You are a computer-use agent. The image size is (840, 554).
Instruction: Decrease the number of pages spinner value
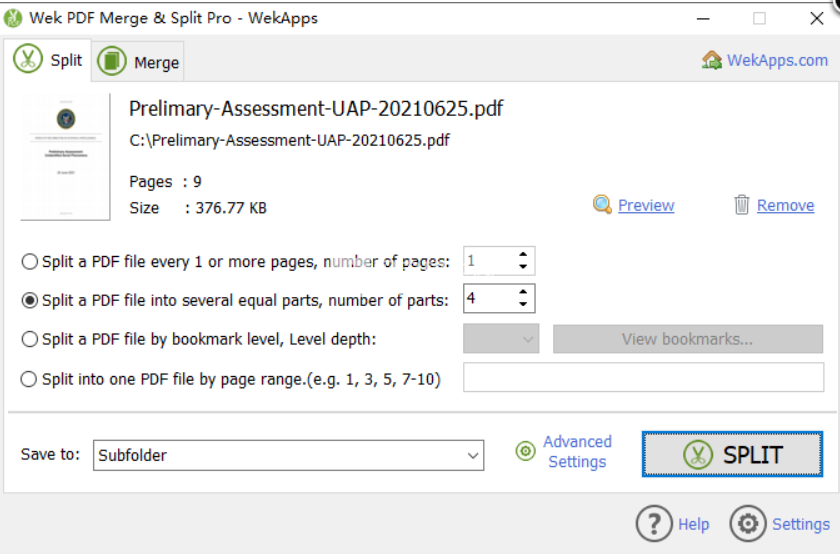coord(523,266)
